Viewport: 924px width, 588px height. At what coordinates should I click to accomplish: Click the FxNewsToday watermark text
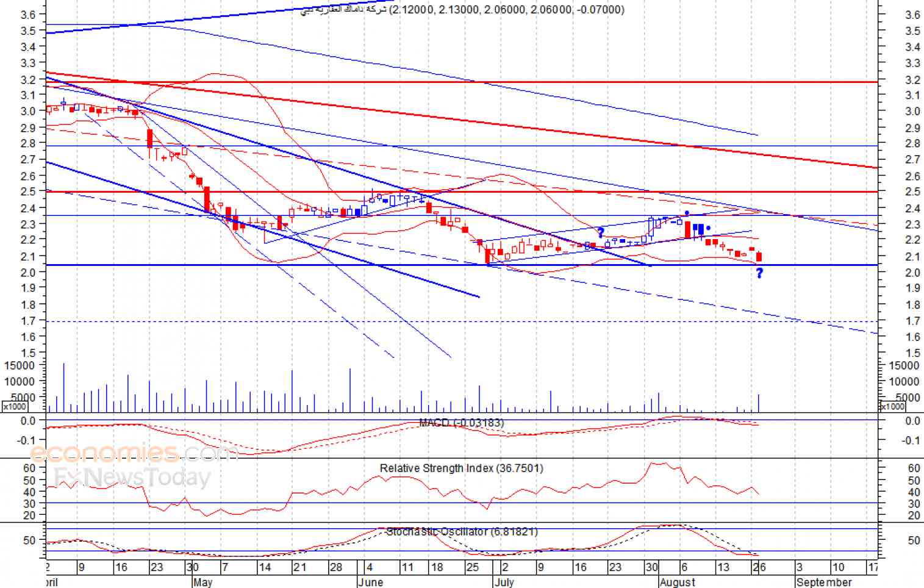pyautogui.click(x=132, y=477)
